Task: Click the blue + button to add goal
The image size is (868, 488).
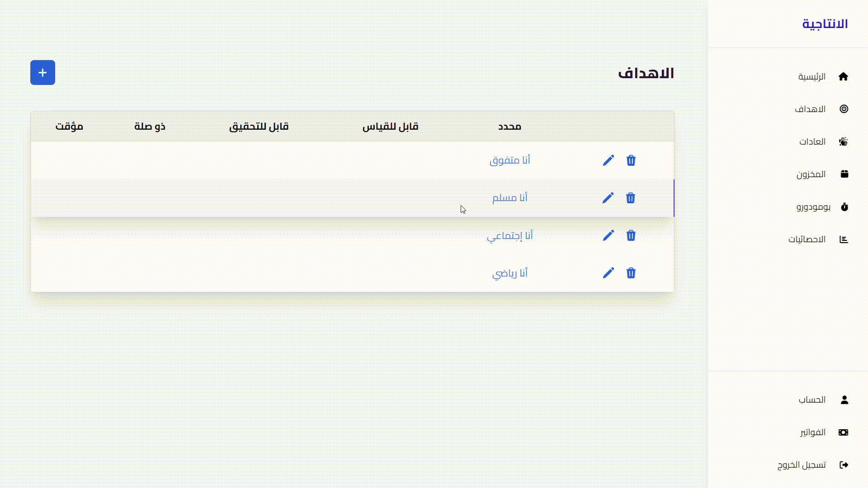Action: 42,72
